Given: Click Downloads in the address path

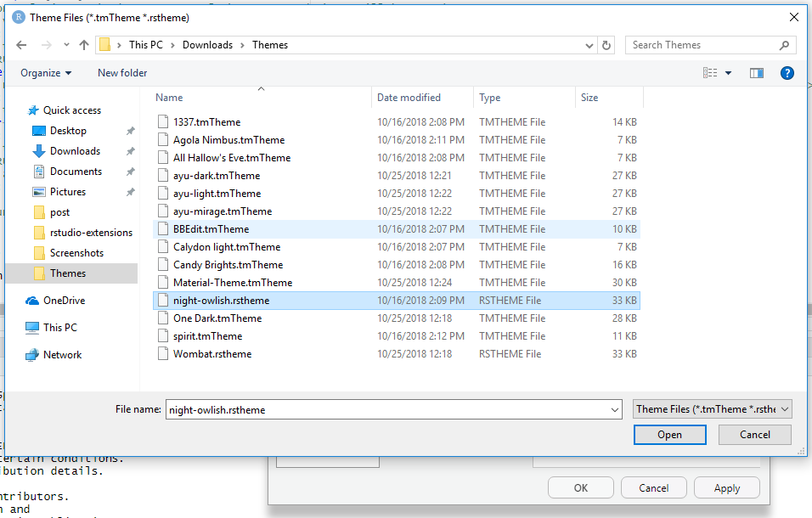Looking at the screenshot, I should 207,45.
